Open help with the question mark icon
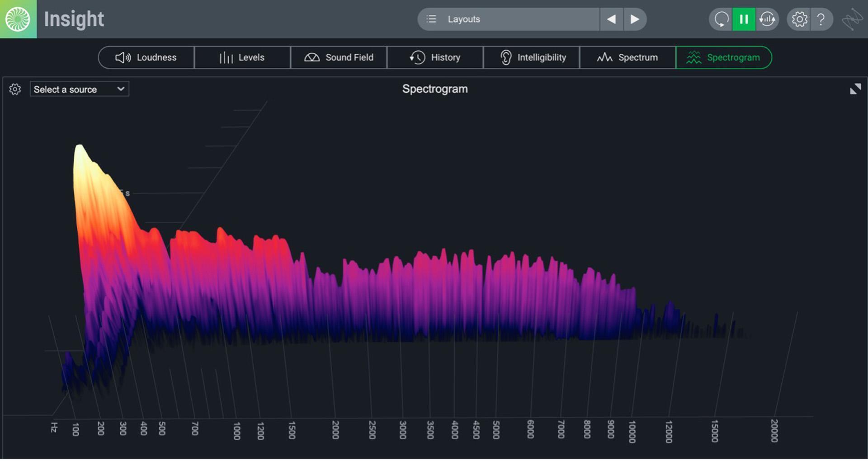 point(821,19)
